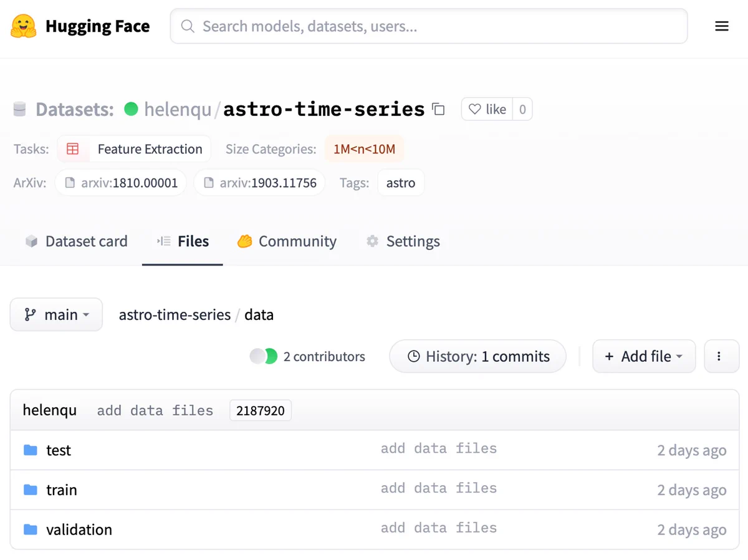Open the hamburger menu icon
748x560 pixels.
pos(722,26)
